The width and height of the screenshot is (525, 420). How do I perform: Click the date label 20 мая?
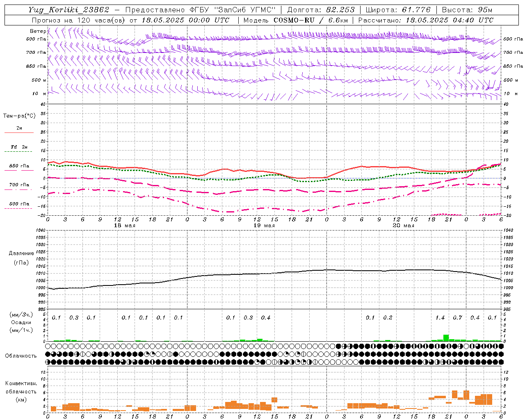click(403, 226)
